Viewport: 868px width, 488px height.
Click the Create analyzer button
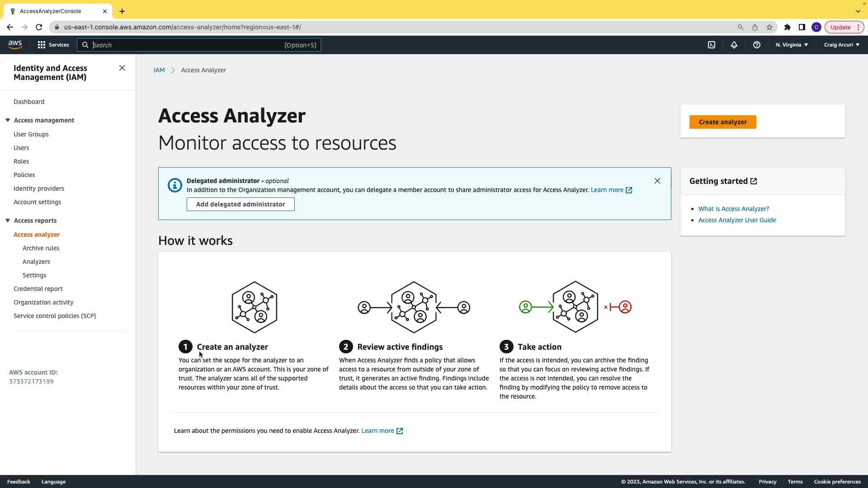point(722,122)
